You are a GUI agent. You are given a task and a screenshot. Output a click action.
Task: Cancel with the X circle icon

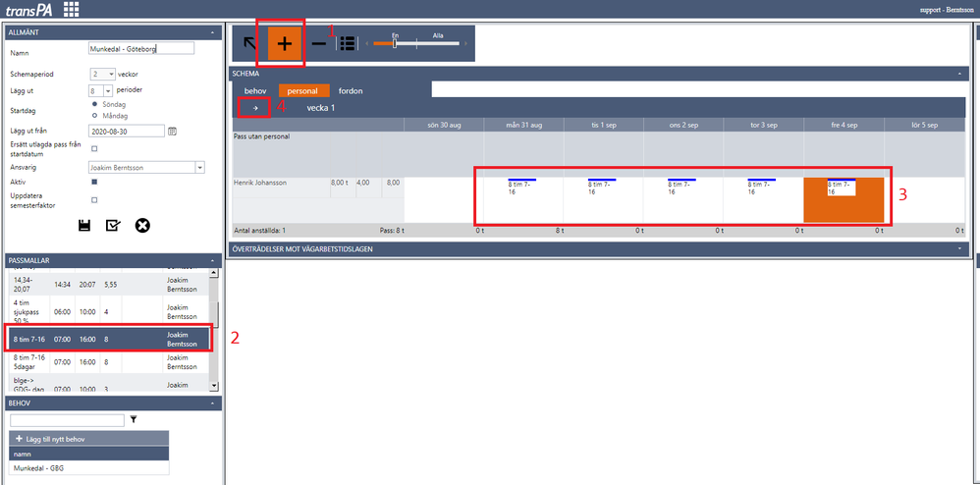142,226
